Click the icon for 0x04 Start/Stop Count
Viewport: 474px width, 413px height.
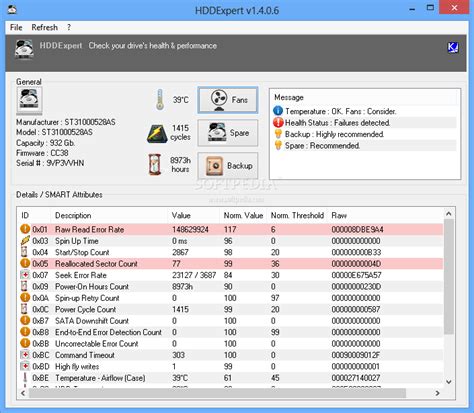pyautogui.click(x=24, y=252)
